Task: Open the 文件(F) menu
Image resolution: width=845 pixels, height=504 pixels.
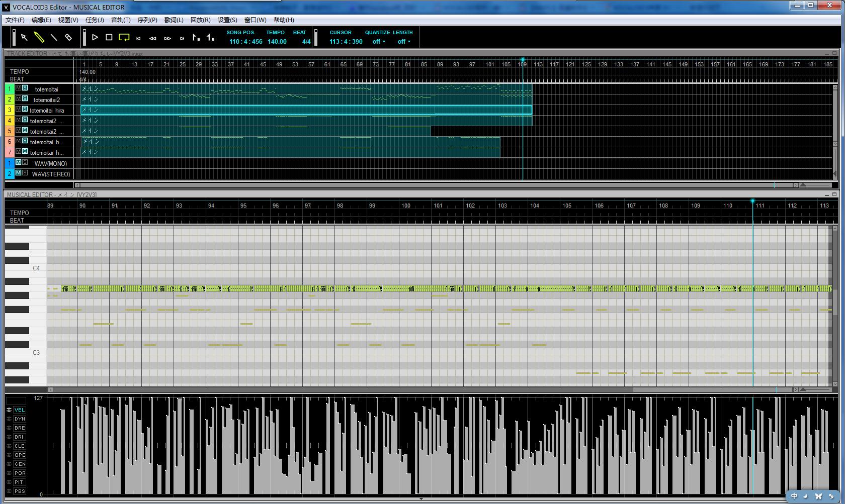Action: (15, 20)
